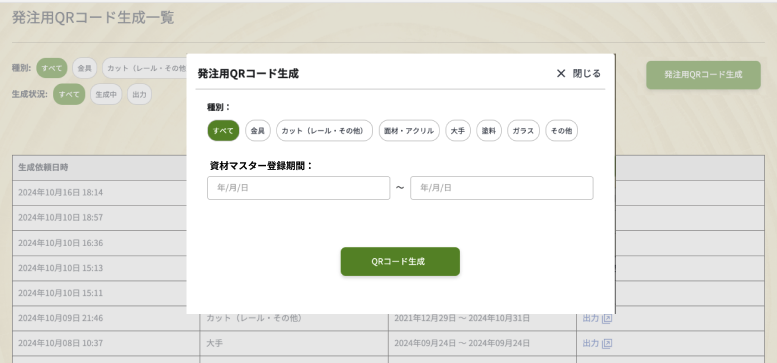The image size is (777, 363).
Task: Click 2024年10月10日 18:57 table cell
Action: pyautogui.click(x=106, y=218)
